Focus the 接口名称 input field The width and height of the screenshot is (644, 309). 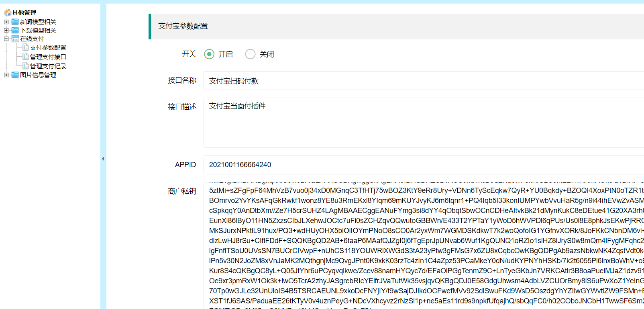tap(424, 81)
